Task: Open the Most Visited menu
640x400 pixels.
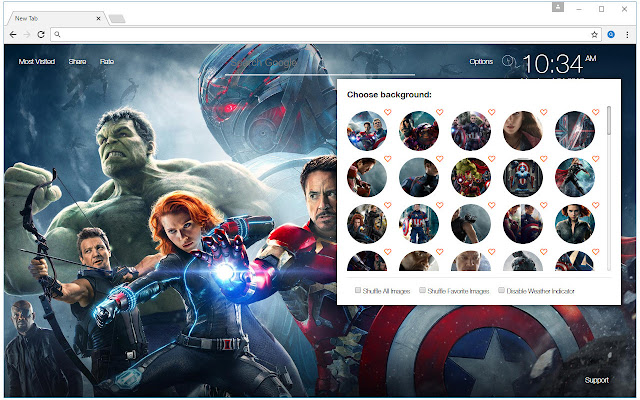Action: click(x=37, y=62)
